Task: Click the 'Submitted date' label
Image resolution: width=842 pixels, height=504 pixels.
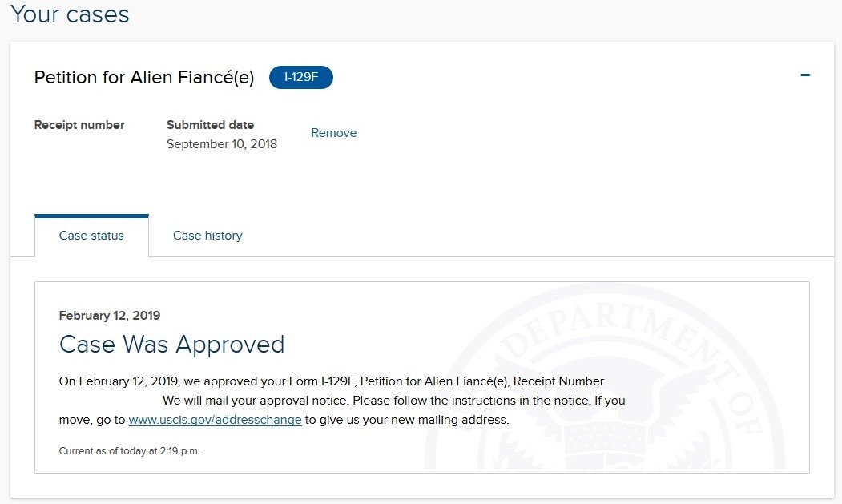Action: pyautogui.click(x=210, y=125)
